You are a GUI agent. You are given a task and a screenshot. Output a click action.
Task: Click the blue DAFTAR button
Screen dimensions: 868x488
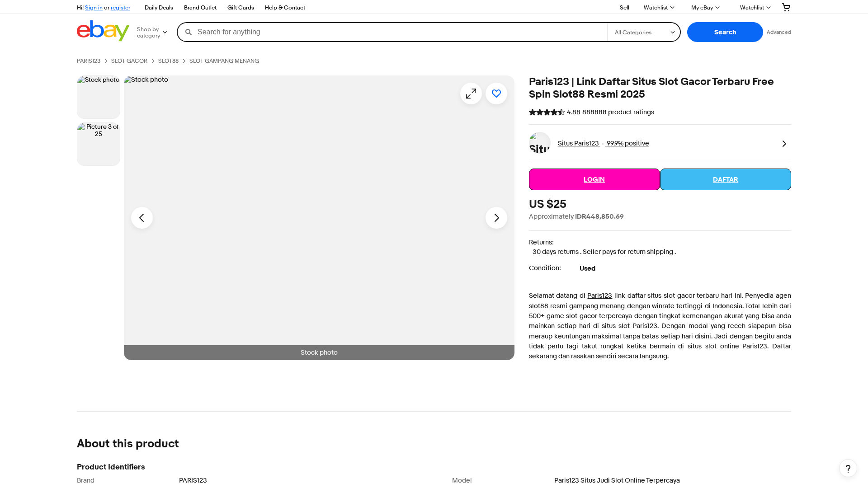coord(726,179)
